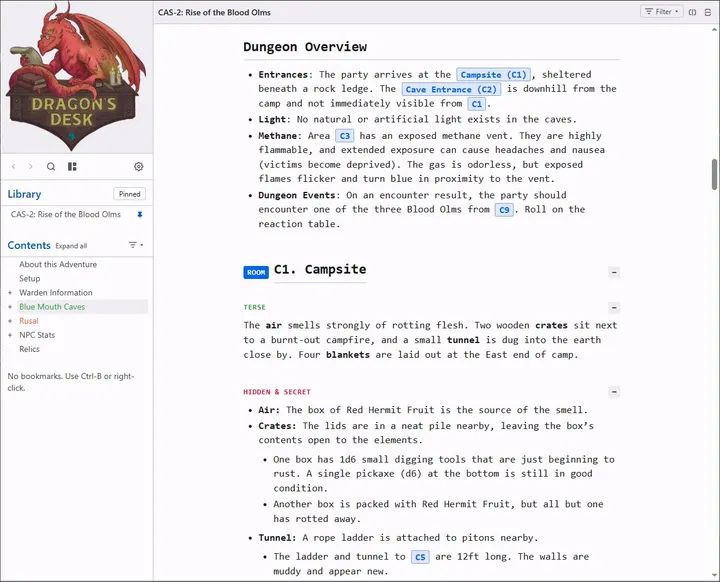
Task: Click the Library heading
Action: click(x=24, y=194)
